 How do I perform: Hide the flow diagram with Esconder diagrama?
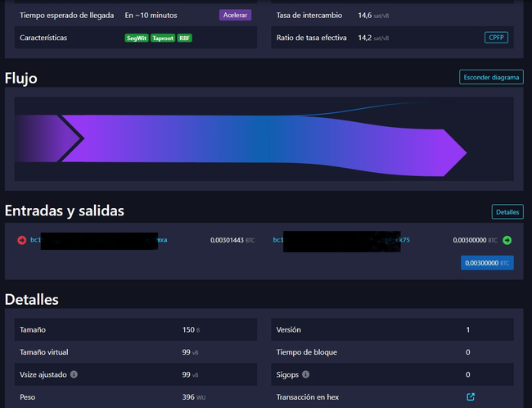coord(491,78)
